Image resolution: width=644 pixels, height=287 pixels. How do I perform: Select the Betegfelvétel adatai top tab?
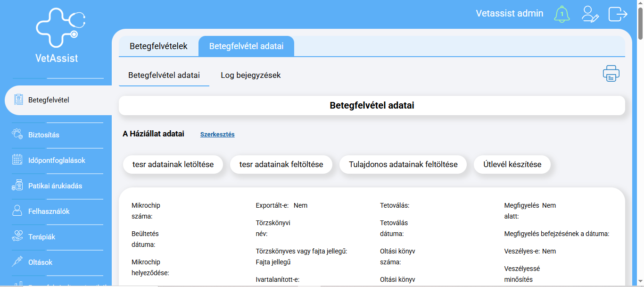246,46
